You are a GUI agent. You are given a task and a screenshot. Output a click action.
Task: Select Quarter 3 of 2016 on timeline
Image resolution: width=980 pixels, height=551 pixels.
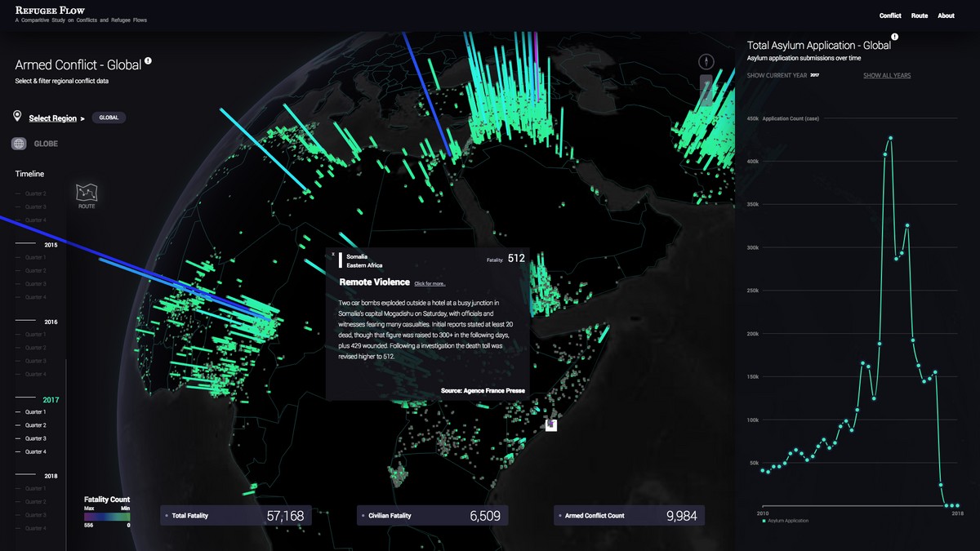[35, 361]
